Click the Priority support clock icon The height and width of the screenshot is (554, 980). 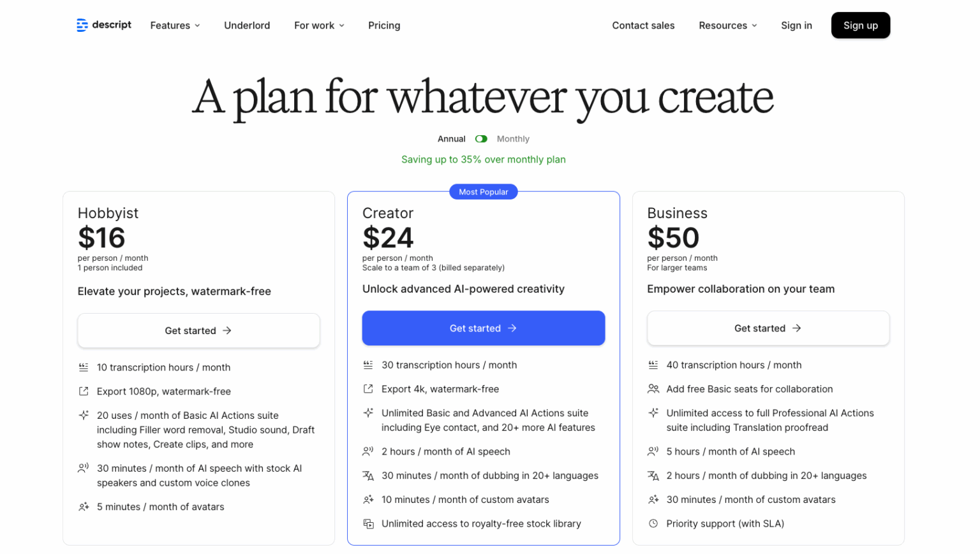point(653,524)
